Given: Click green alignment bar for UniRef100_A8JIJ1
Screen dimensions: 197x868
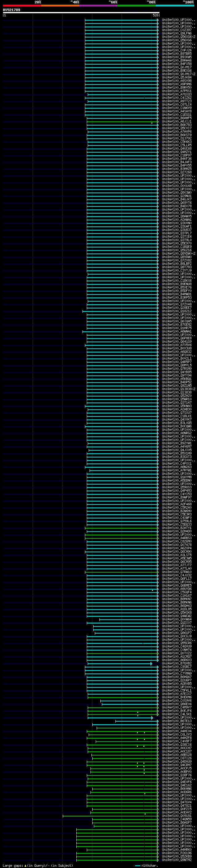Looking at the screenshot, I should (x=122, y=122).
